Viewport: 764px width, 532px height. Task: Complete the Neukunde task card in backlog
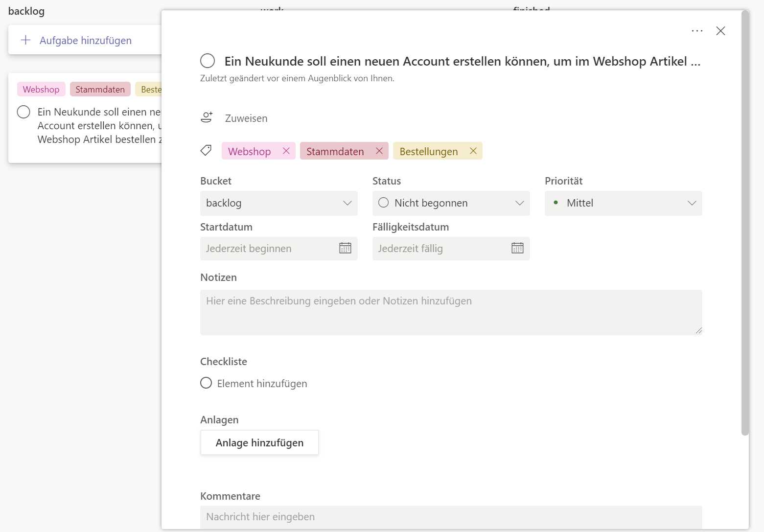[23, 112]
